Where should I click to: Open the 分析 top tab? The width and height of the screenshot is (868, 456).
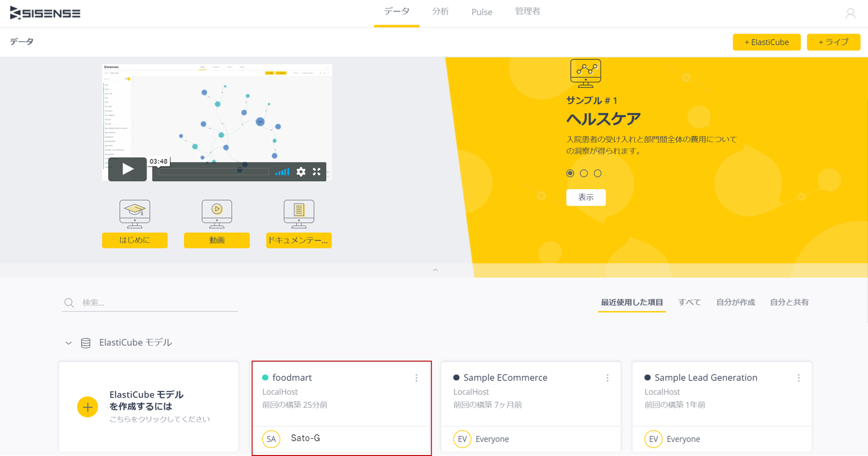pyautogui.click(x=441, y=12)
